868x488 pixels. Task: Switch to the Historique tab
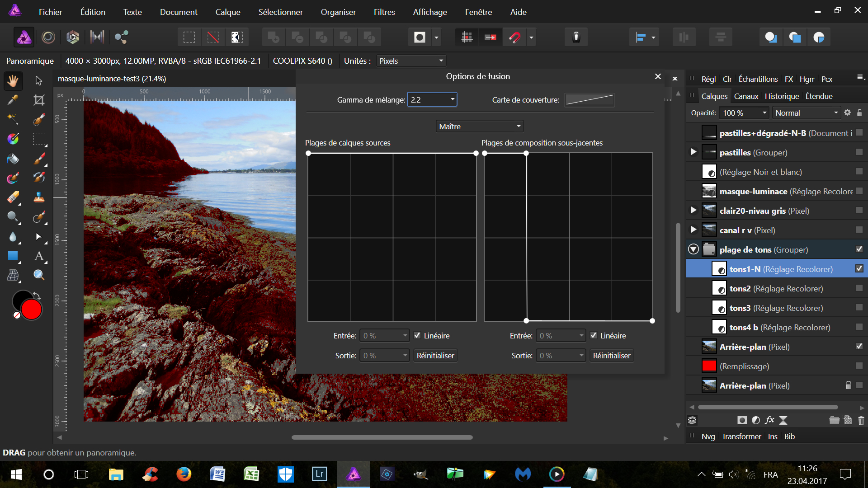(781, 96)
